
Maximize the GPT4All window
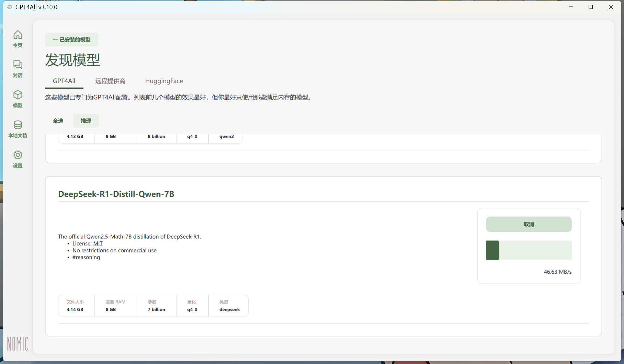591,7
